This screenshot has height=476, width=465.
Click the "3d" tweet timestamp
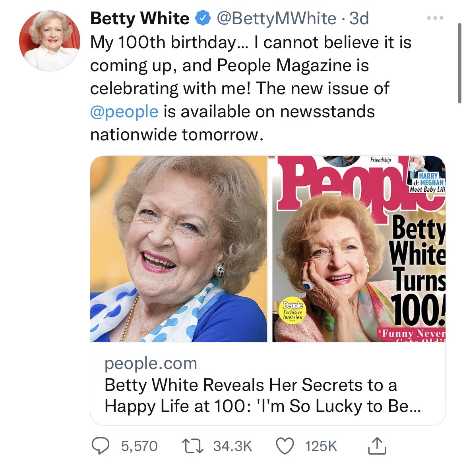point(358,18)
